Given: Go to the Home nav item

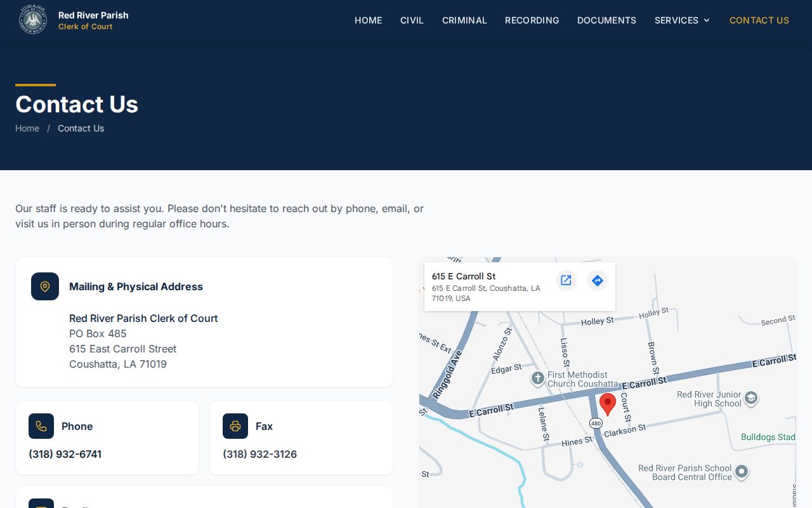Looking at the screenshot, I should 368,20.
